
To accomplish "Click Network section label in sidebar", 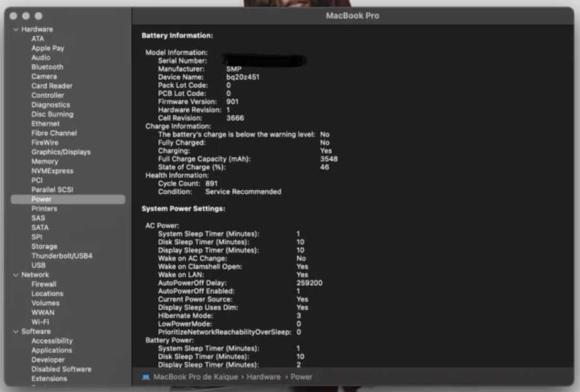I will coord(35,275).
